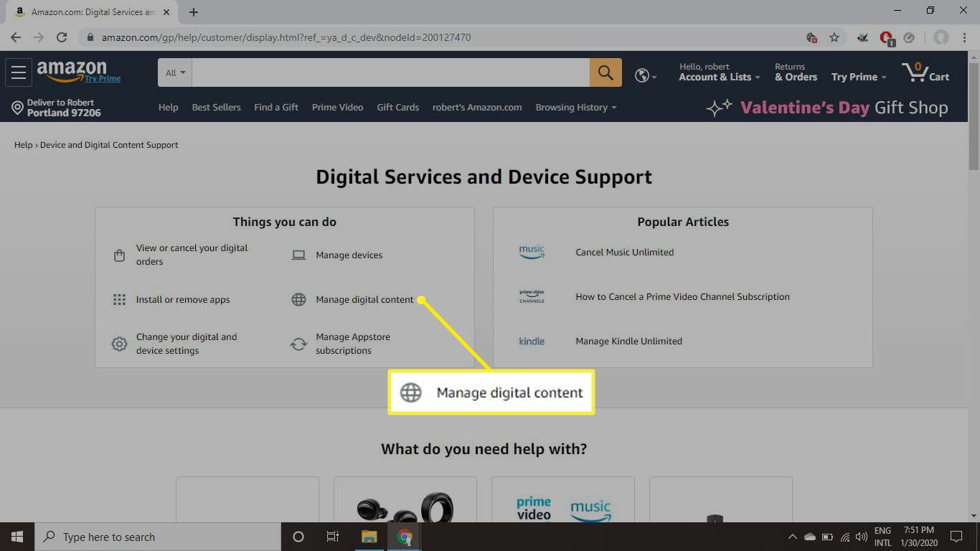
Task: Open Cortana circle on taskbar
Action: [298, 537]
